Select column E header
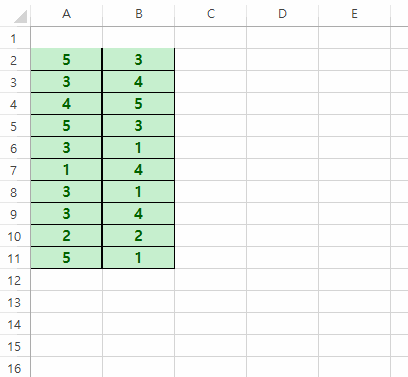 354,13
